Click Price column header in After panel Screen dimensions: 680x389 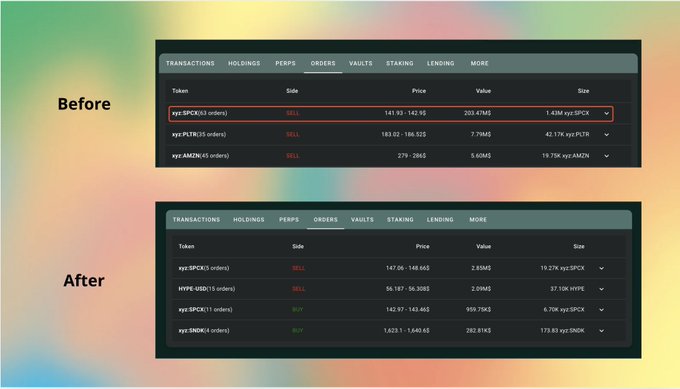[x=422, y=246]
